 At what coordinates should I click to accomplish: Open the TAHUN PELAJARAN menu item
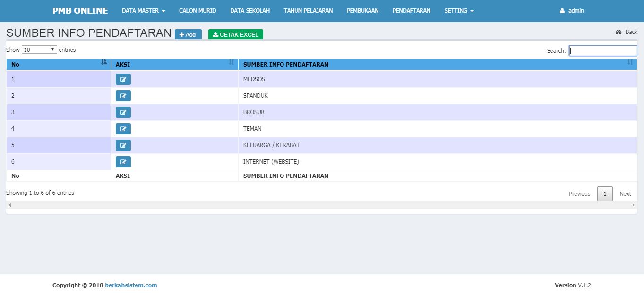(x=308, y=10)
